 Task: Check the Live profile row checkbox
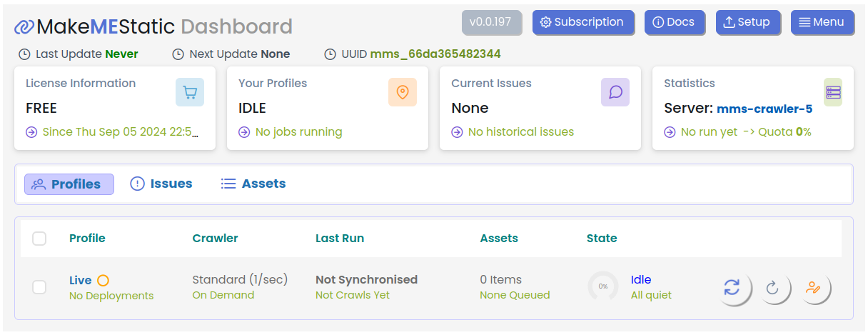pyautogui.click(x=39, y=287)
